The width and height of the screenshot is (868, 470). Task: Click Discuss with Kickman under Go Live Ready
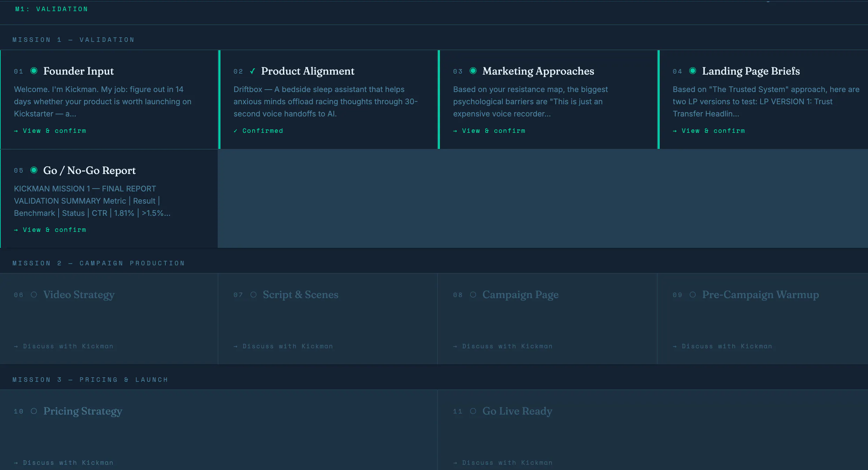(503, 463)
